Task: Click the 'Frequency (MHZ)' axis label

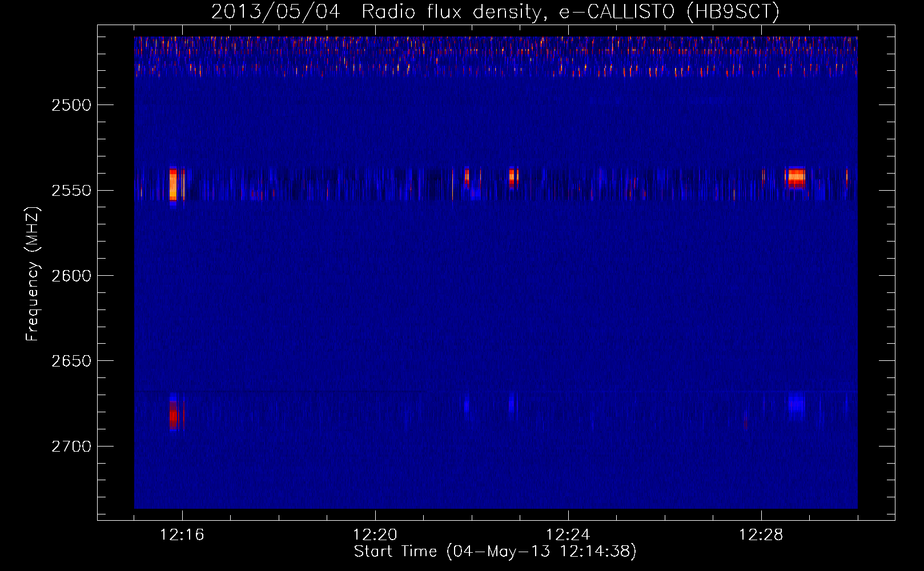Action: [32, 275]
